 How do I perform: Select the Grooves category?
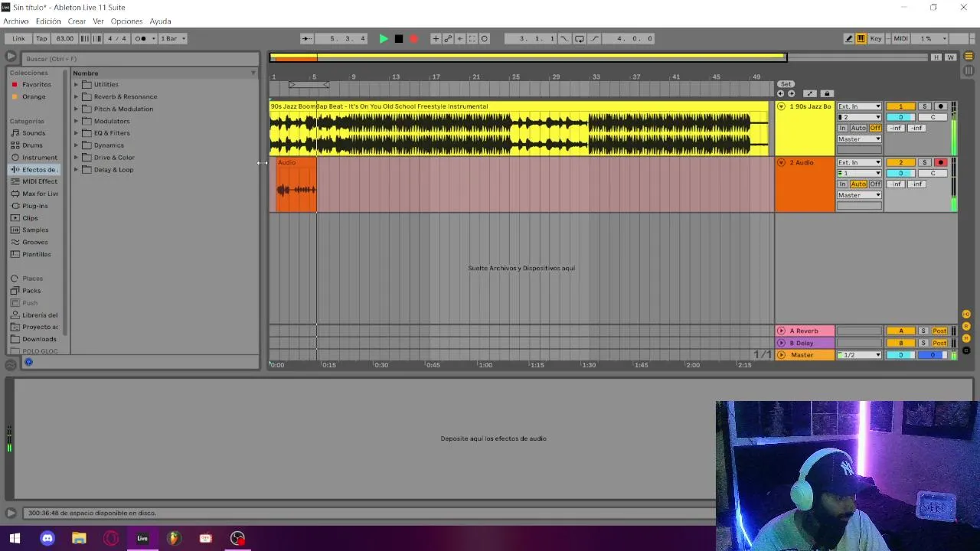click(x=35, y=242)
